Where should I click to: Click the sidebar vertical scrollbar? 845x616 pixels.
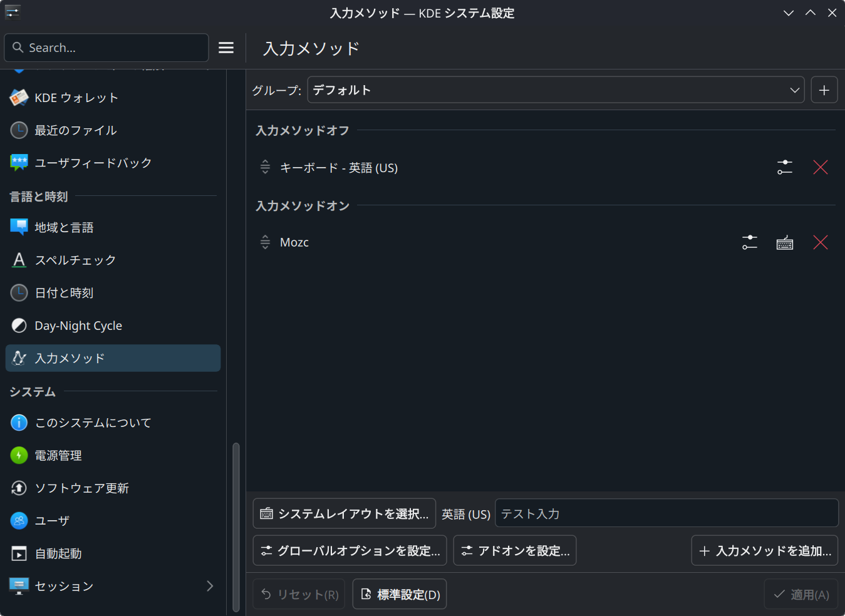[x=236, y=526]
